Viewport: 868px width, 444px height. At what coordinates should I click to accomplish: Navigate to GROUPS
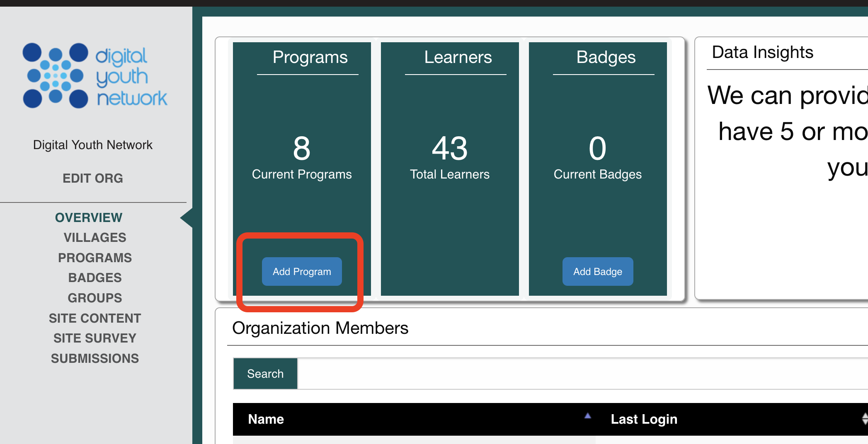pos(95,298)
